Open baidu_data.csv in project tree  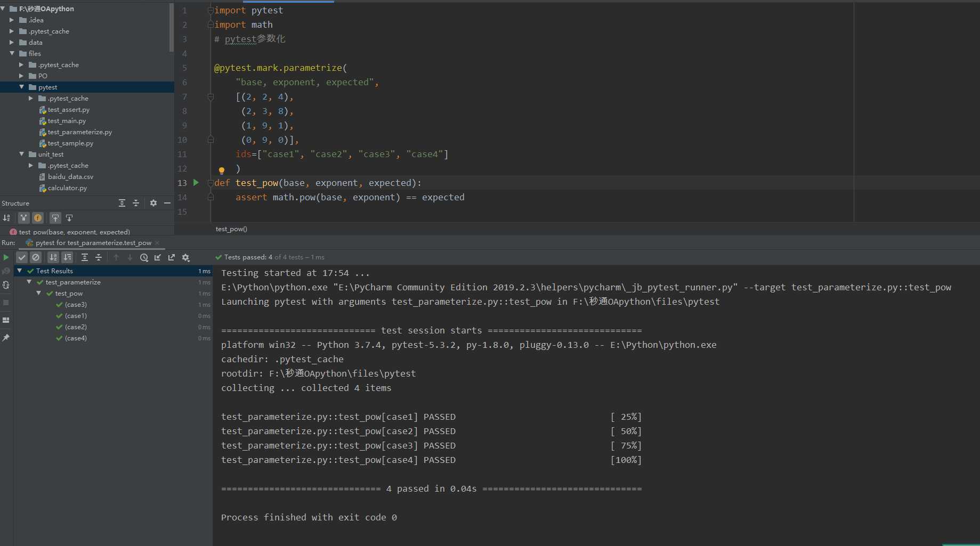coord(70,177)
